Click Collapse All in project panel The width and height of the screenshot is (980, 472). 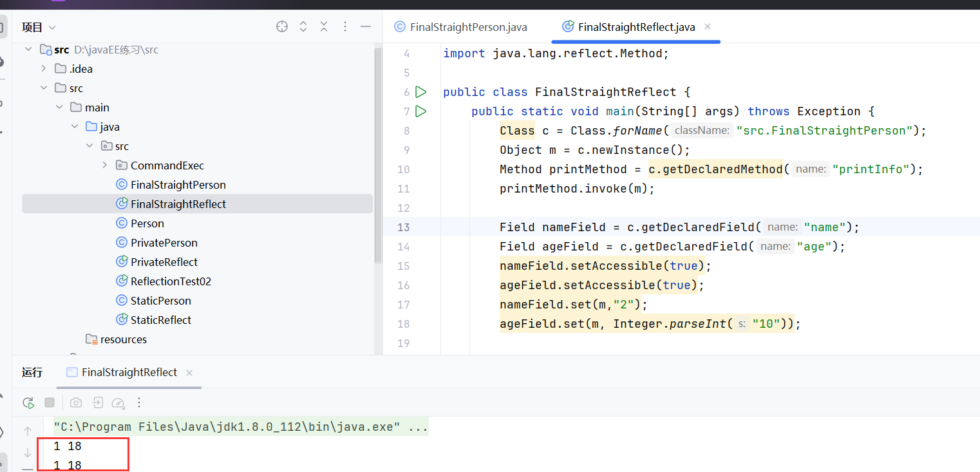tap(324, 26)
